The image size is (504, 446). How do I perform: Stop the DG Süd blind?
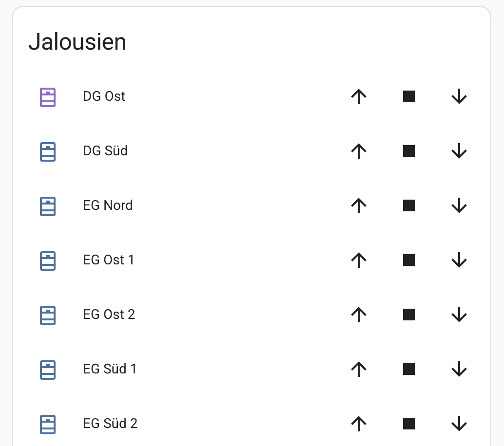click(x=409, y=151)
